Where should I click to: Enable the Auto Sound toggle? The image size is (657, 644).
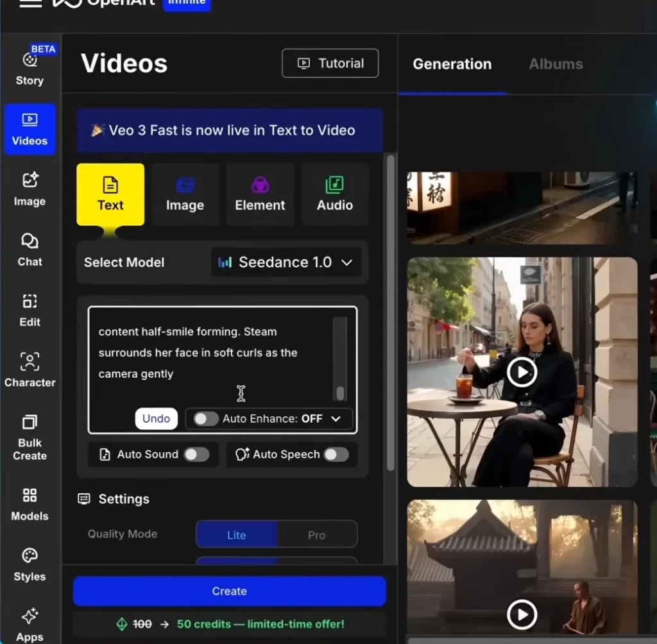tap(196, 455)
